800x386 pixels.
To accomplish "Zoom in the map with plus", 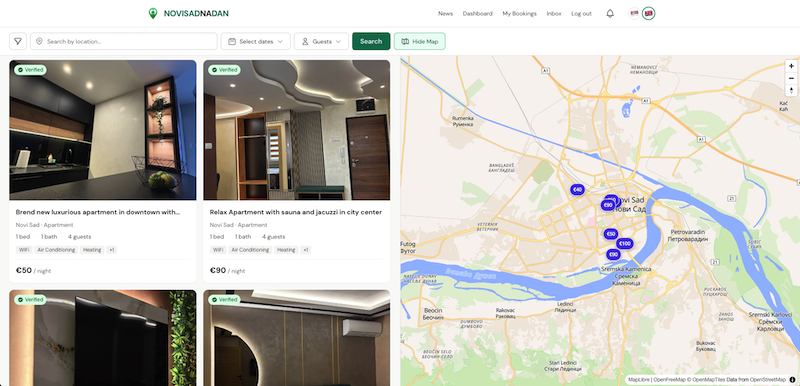I will (x=791, y=66).
